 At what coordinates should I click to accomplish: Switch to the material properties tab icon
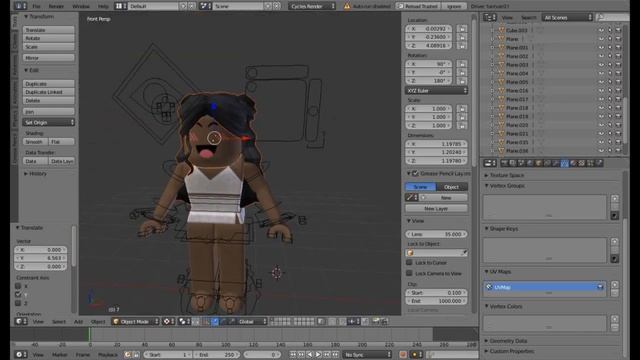click(573, 163)
